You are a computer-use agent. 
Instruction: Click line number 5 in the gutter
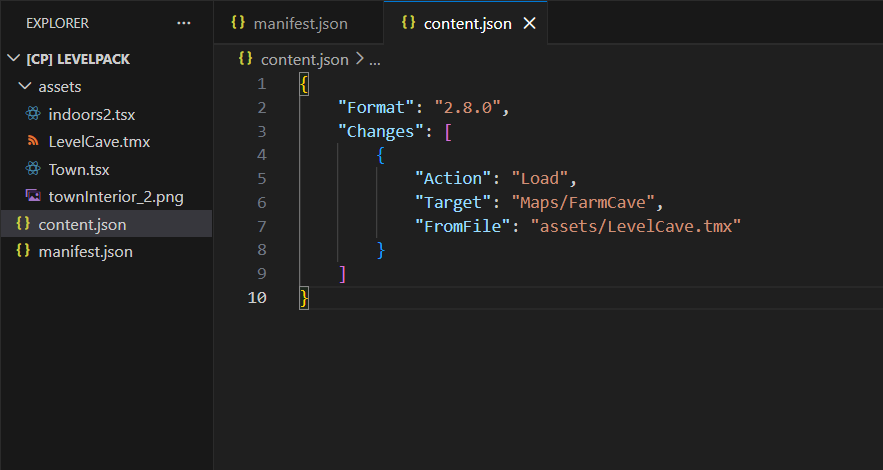coord(261,179)
